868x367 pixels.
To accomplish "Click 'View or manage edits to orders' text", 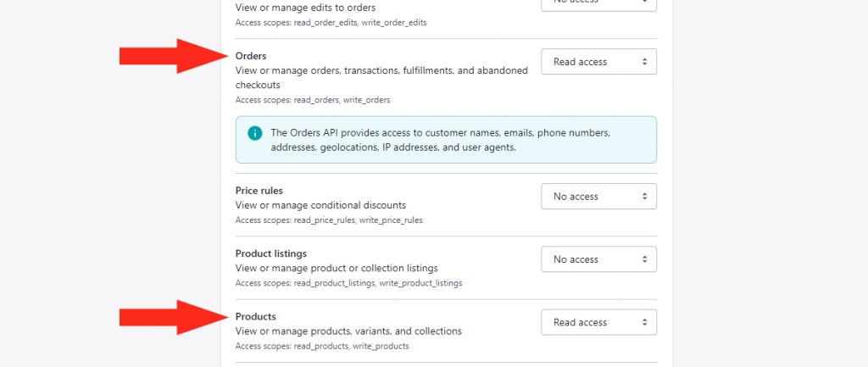I will [x=305, y=8].
